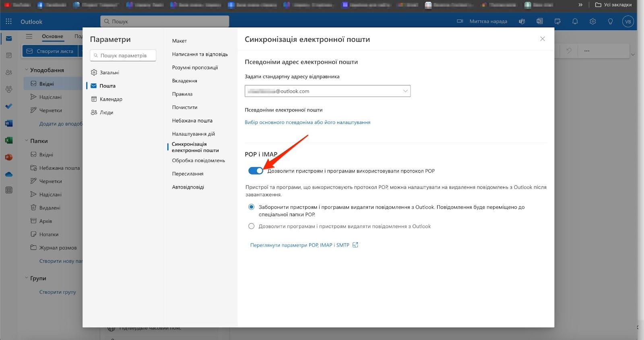644x340 pixels.
Task: Open Написання та відповідь settings
Action: point(200,54)
